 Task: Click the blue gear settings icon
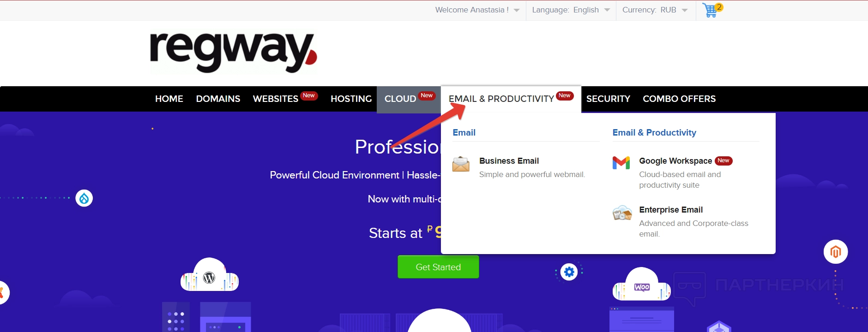coord(569,272)
